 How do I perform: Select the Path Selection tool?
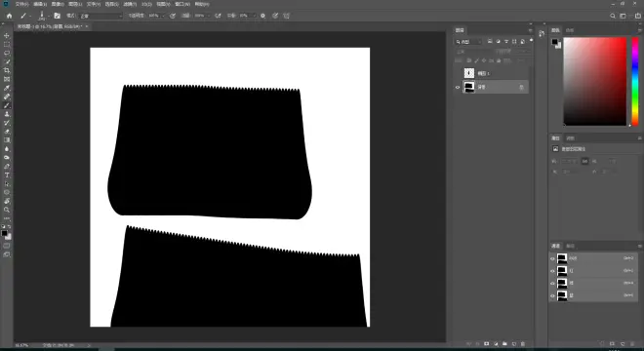coord(7,183)
